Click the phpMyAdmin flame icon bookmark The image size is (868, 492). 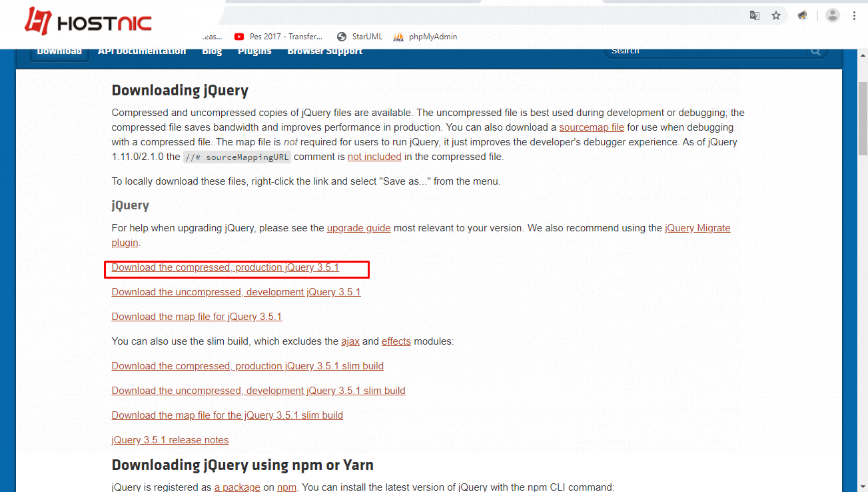tap(398, 37)
